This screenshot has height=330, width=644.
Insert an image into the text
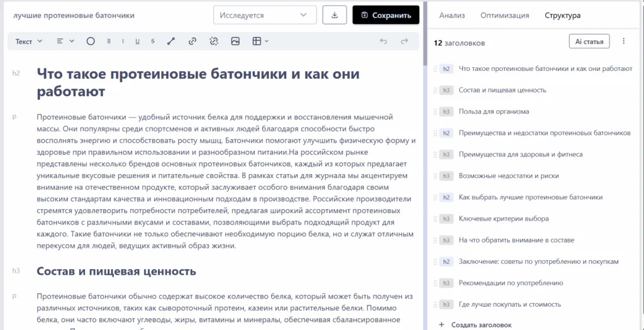pyautogui.click(x=235, y=41)
